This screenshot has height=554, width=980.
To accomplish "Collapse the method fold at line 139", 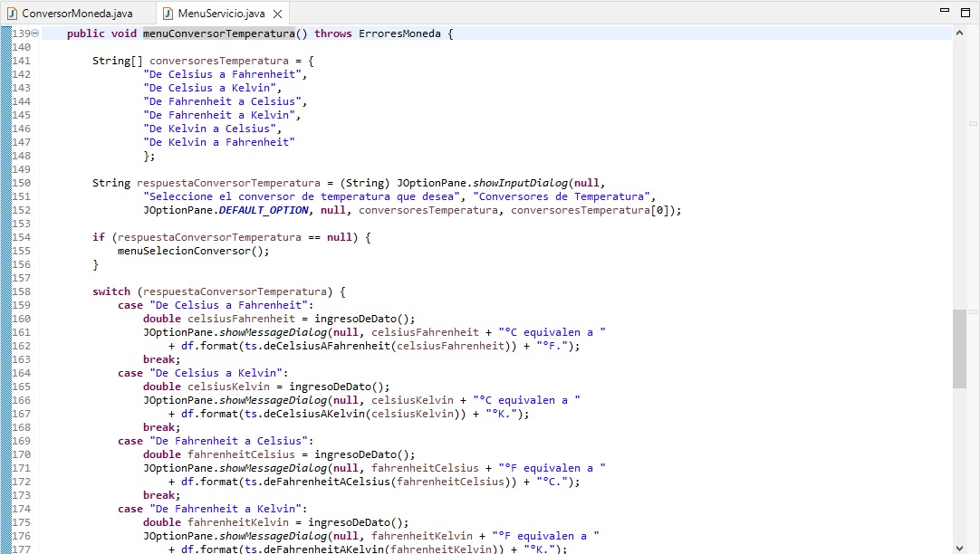I will tap(35, 33).
